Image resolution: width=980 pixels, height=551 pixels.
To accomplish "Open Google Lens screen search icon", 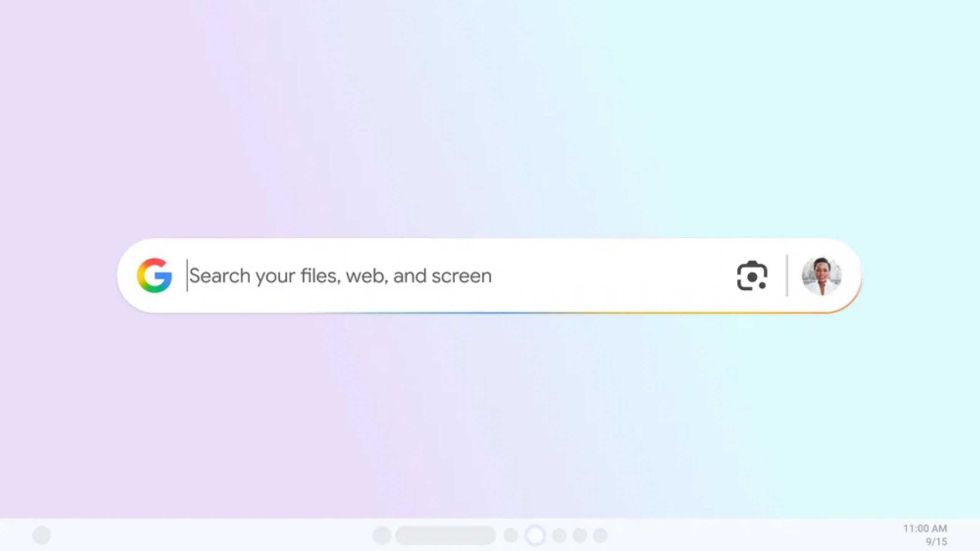I will pos(752,276).
